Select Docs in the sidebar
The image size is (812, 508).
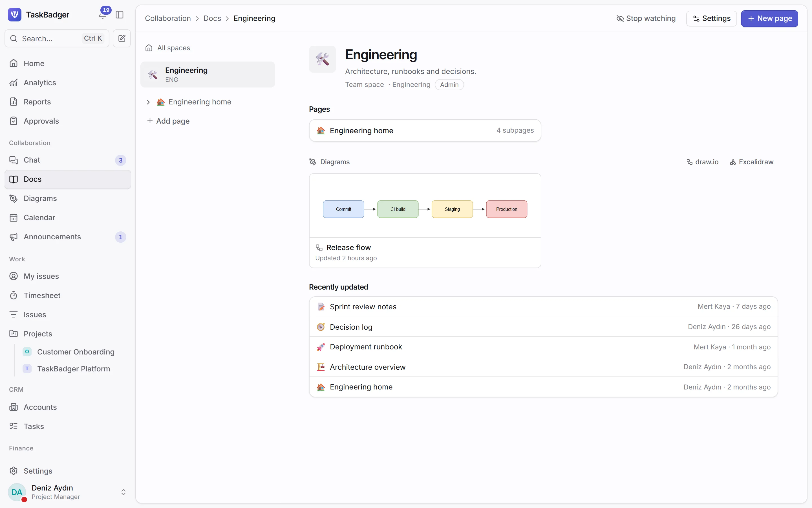coord(67,179)
